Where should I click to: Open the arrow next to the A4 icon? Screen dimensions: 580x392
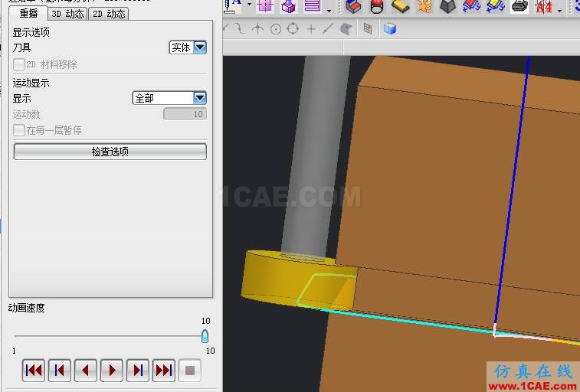click(559, 11)
